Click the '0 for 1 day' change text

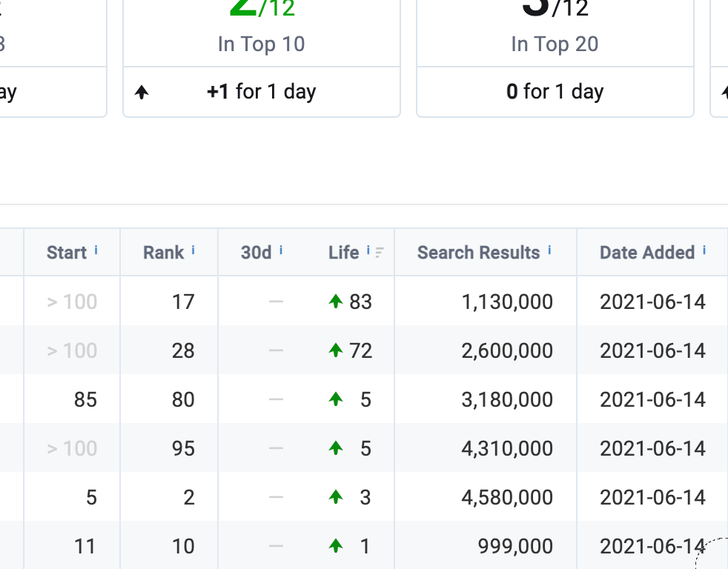pyautogui.click(x=555, y=91)
